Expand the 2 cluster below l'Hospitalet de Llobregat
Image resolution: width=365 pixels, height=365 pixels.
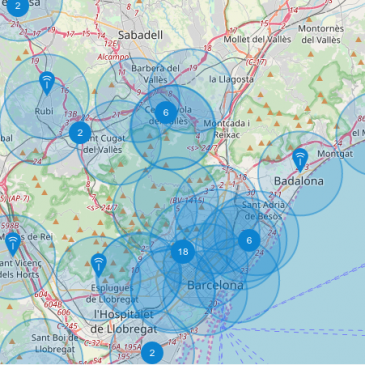coord(152,353)
